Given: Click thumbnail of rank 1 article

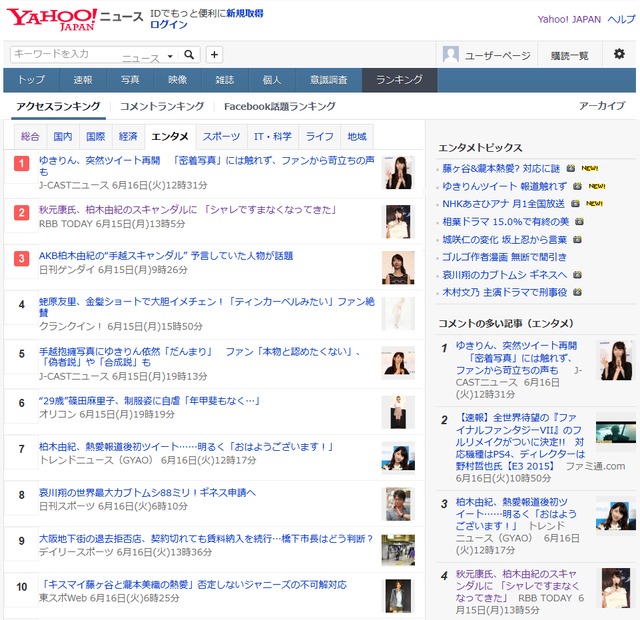Looking at the screenshot, I should (398, 173).
